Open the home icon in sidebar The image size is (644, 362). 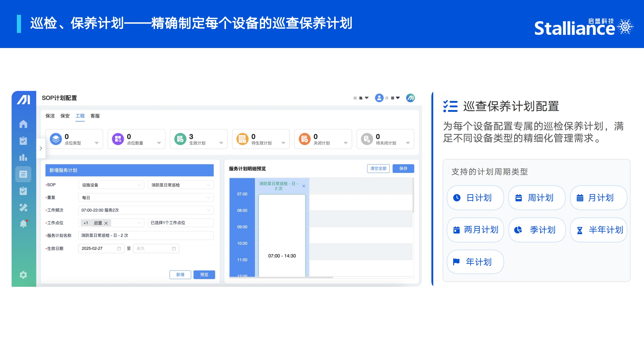(x=23, y=124)
